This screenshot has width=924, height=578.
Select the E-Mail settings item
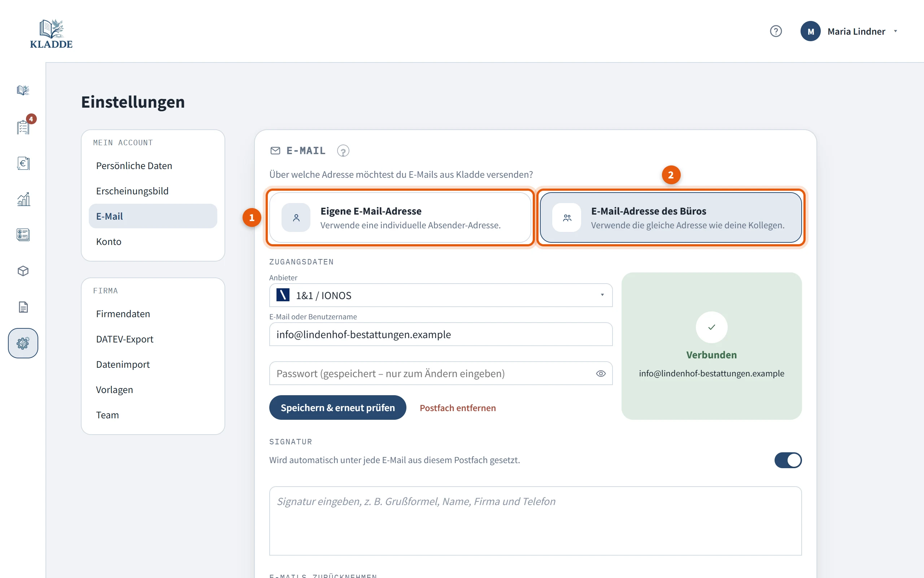(153, 216)
